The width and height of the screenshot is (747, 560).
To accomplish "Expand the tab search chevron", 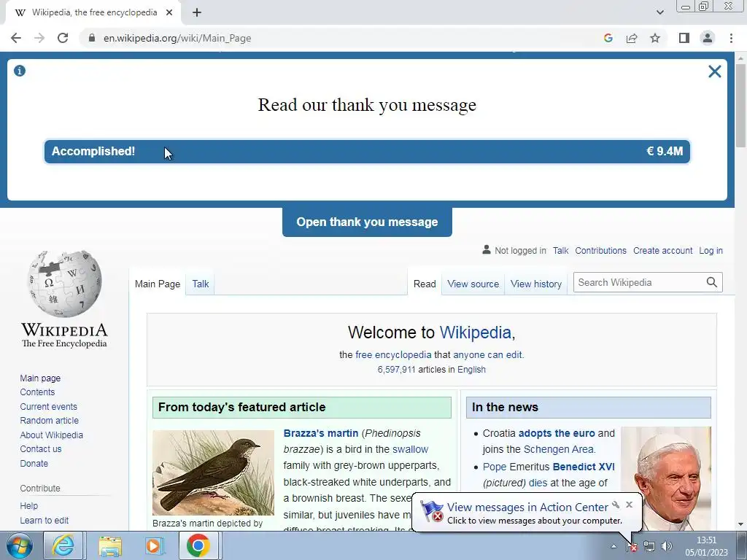I will tap(659, 12).
